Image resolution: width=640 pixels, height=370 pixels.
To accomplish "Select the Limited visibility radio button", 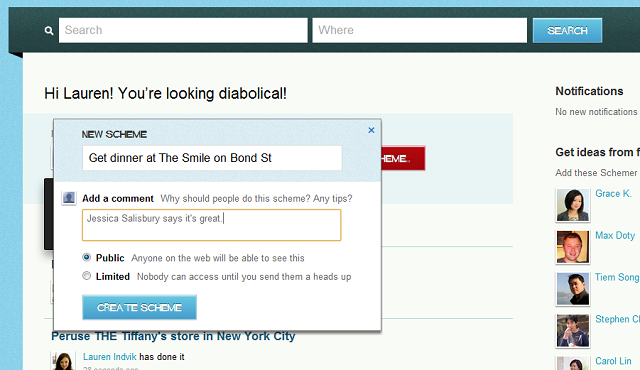I will pyautogui.click(x=87, y=276).
